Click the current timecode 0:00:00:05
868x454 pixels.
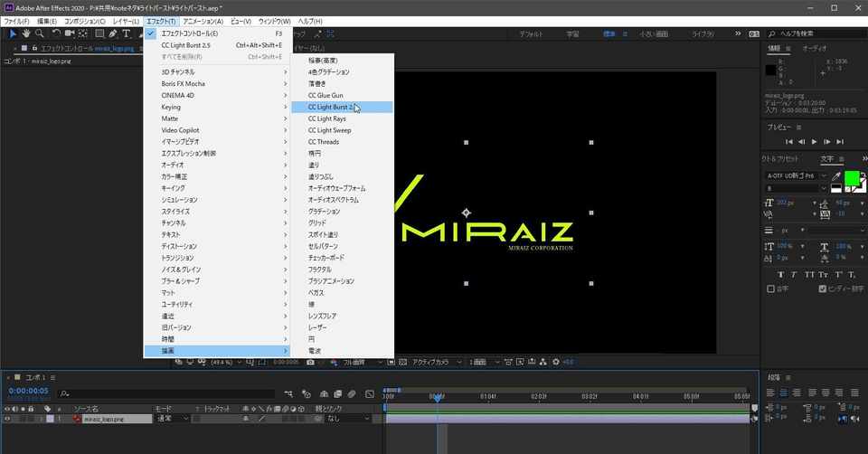coord(29,391)
